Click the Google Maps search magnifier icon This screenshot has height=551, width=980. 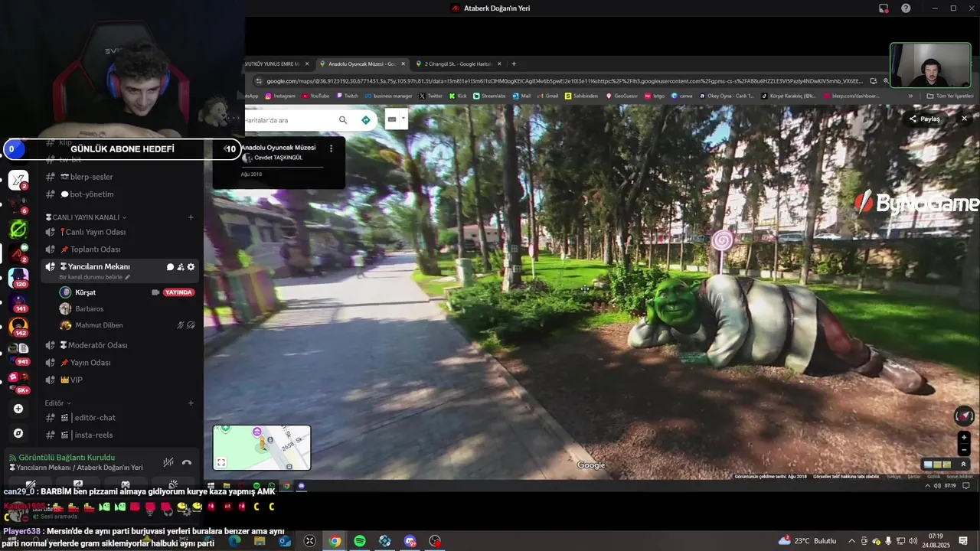343,120
